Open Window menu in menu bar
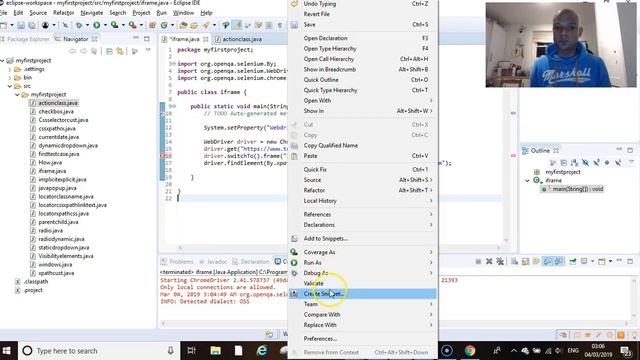This screenshot has width=640, height=360. click(183, 13)
